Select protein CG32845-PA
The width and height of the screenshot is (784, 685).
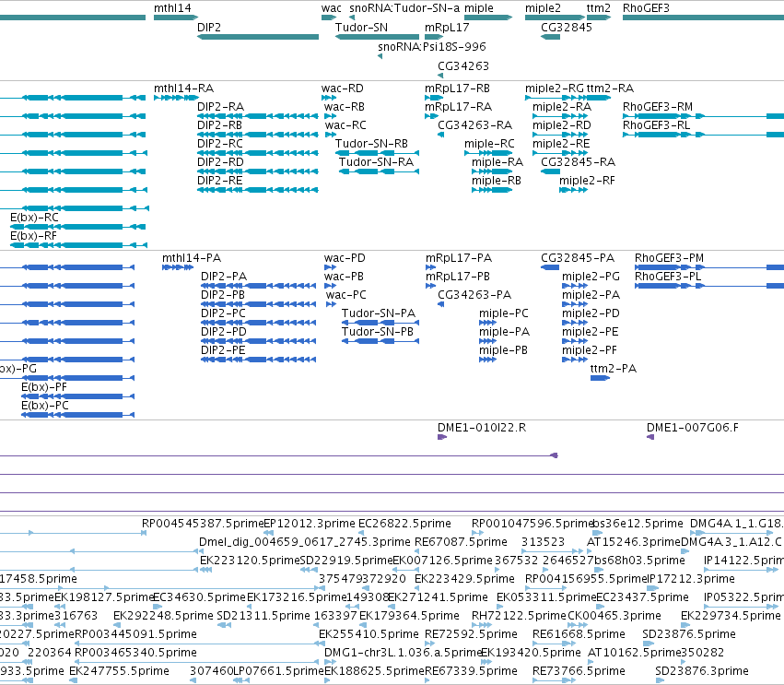577,258
